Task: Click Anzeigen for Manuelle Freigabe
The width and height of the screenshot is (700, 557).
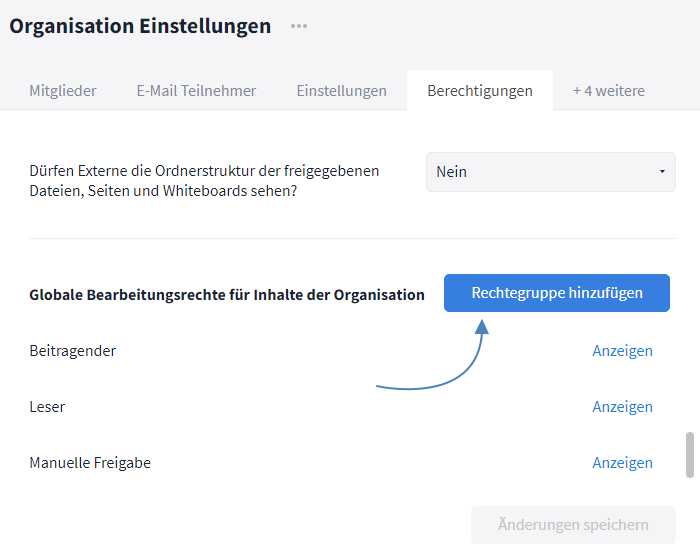Action: click(622, 463)
